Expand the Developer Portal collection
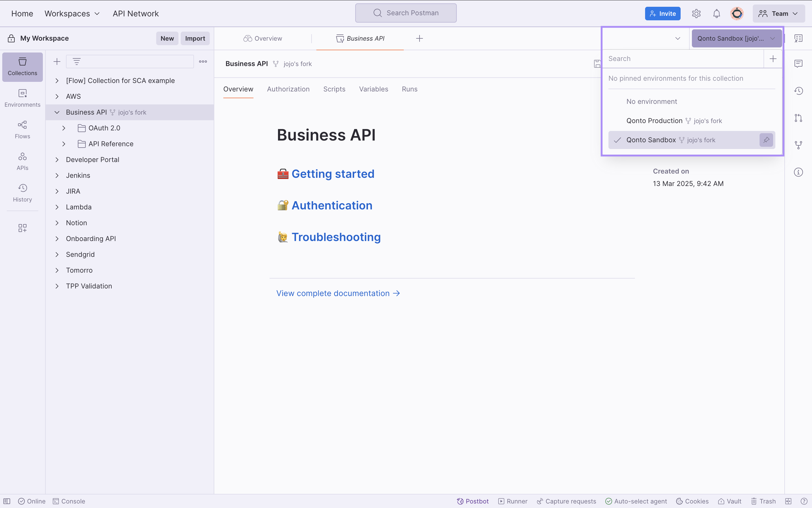812x508 pixels. tap(57, 159)
